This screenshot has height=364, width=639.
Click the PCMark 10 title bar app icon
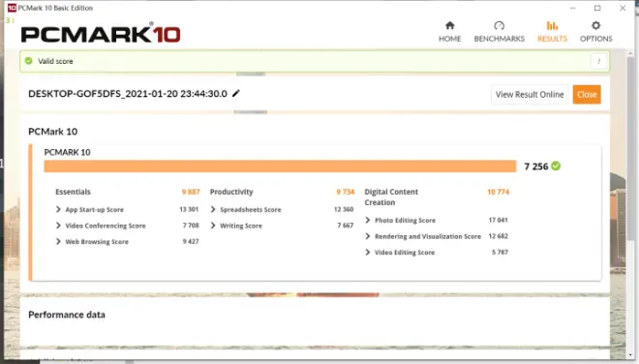click(x=12, y=8)
